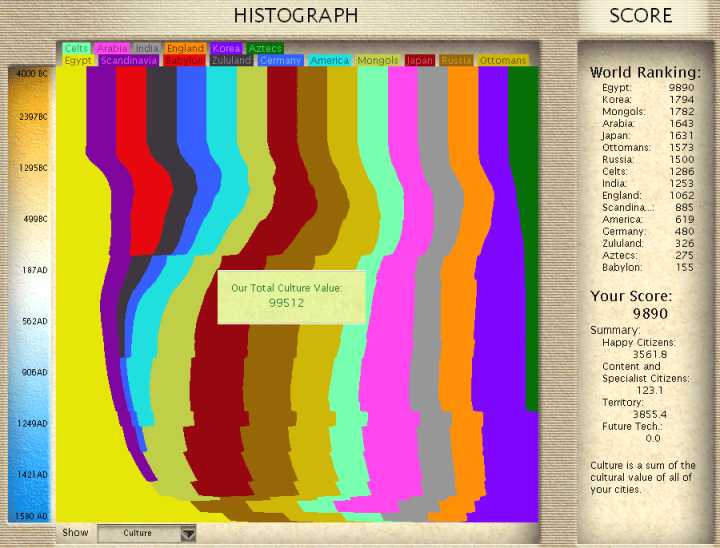Click the Arabia legend label
This screenshot has width=720, height=548.
pyautogui.click(x=112, y=48)
